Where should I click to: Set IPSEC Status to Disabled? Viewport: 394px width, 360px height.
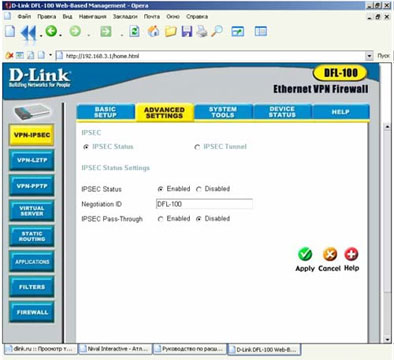199,189
